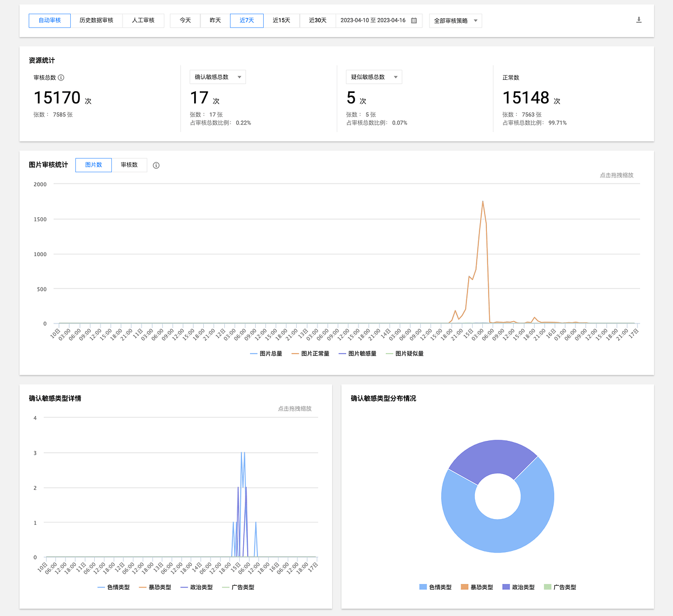673x616 pixels.
Task: Switch to 历史数据审核 tab
Action: (96, 21)
